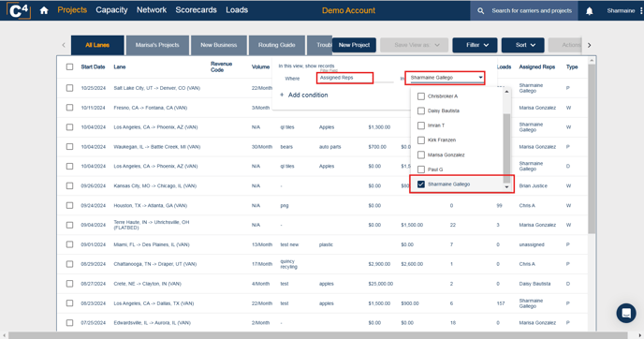The height and width of the screenshot is (339, 644).
Task: Select the Salt Lake City to Denver row
Action: 70,88
